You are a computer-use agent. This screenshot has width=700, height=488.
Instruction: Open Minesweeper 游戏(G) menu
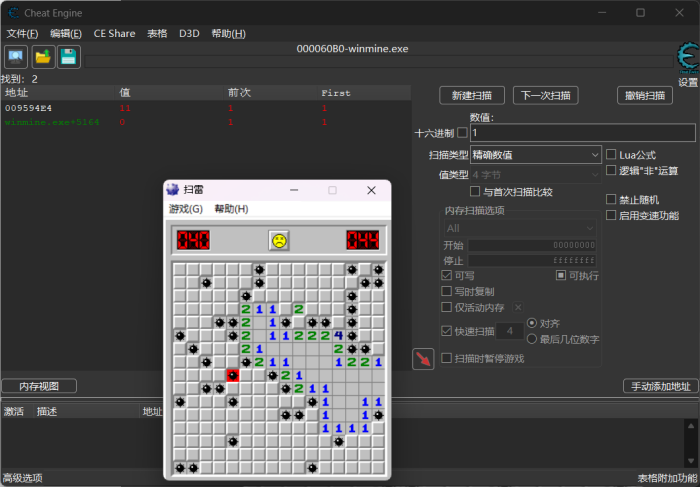tap(186, 209)
